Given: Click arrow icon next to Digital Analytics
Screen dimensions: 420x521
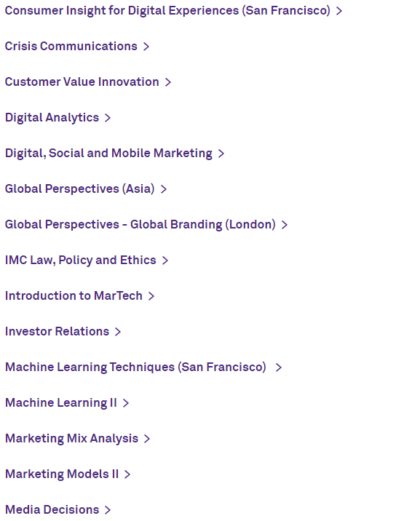Looking at the screenshot, I should click(108, 118).
